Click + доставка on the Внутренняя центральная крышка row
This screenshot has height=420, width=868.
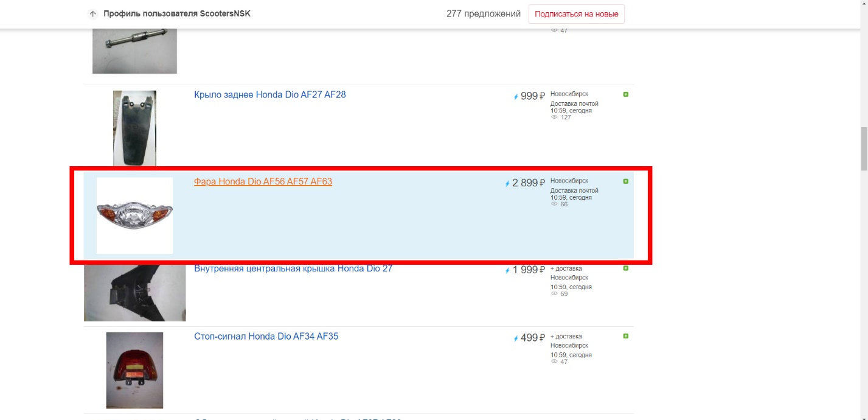[566, 268]
